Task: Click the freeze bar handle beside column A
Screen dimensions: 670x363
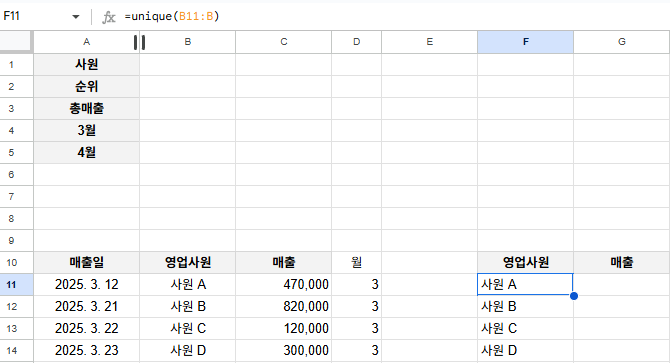Action: point(139,42)
